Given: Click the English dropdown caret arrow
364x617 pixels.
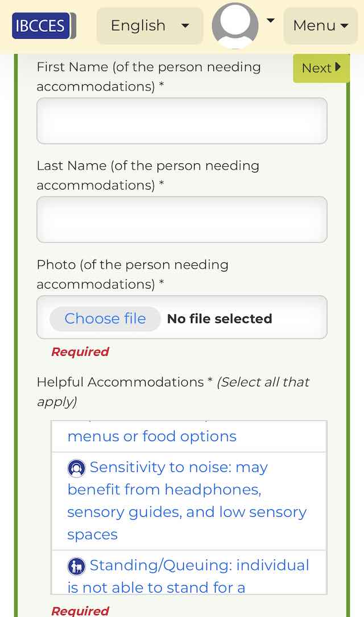Looking at the screenshot, I should pos(185,26).
